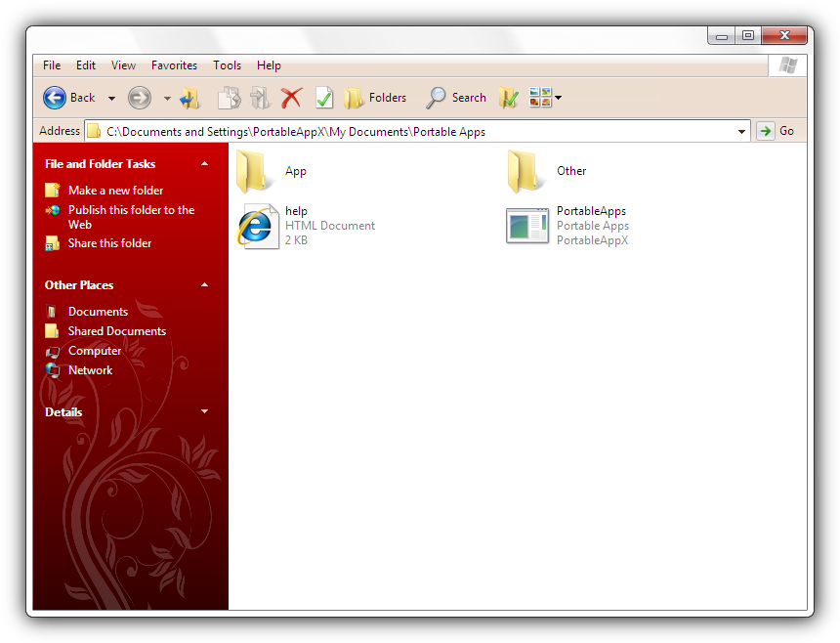The image size is (840, 643).
Task: Click the document checkmark Properties icon
Action: point(324,98)
